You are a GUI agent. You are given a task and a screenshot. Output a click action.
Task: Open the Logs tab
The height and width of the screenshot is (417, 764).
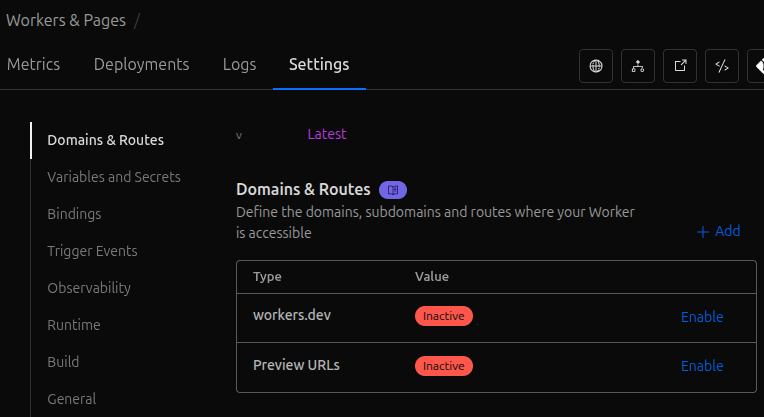[x=239, y=64]
